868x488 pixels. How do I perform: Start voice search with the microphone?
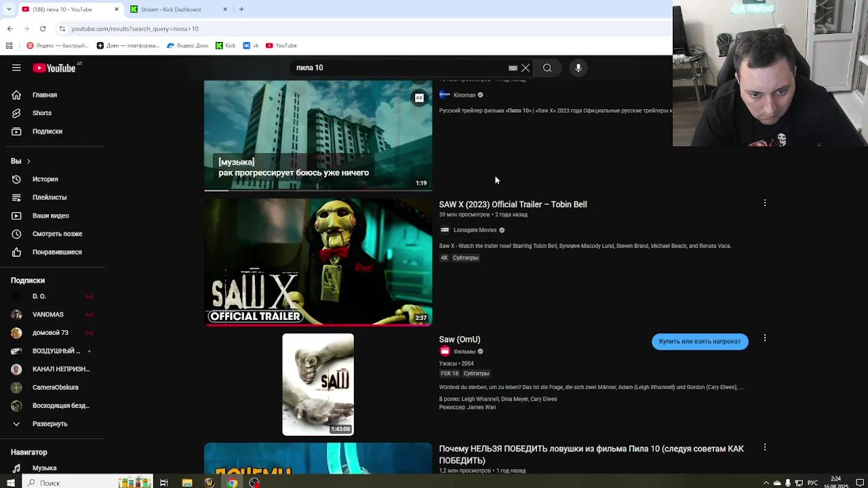click(x=578, y=68)
